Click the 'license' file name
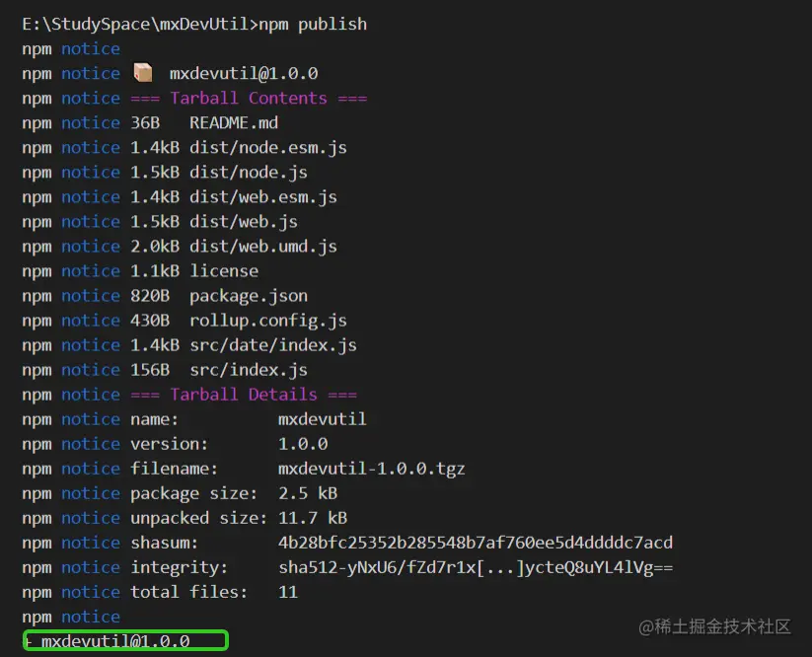812x657 pixels. (224, 271)
